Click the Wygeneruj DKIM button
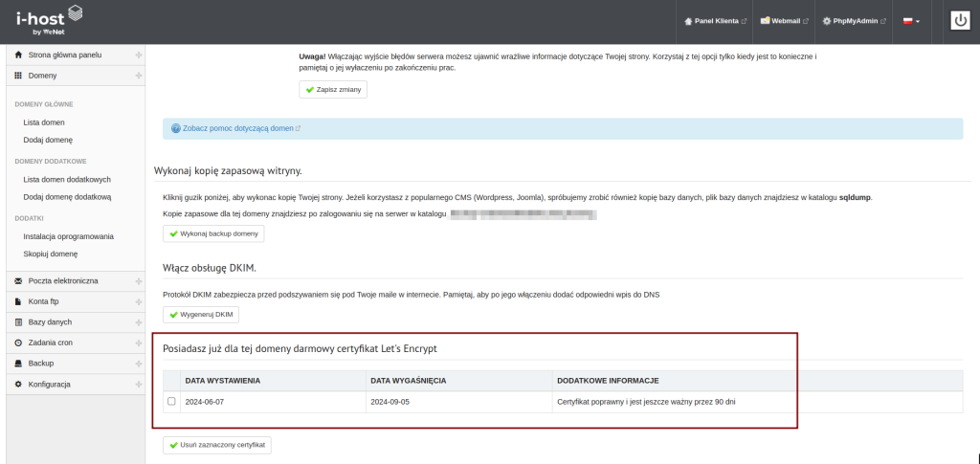This screenshot has height=464, width=980. pos(201,314)
